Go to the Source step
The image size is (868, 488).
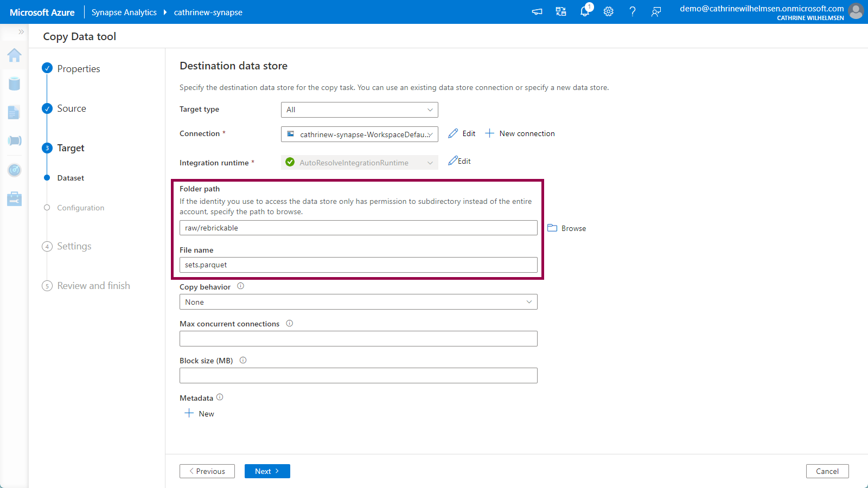pyautogui.click(x=72, y=108)
